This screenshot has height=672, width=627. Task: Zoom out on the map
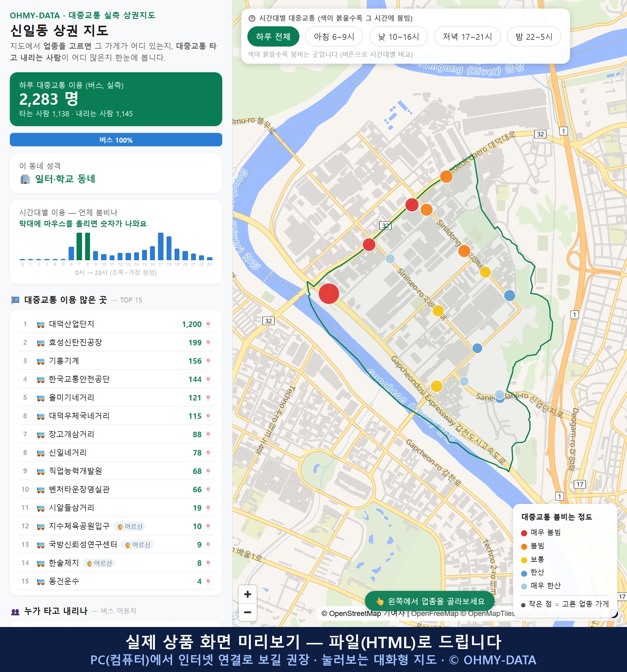click(x=247, y=612)
